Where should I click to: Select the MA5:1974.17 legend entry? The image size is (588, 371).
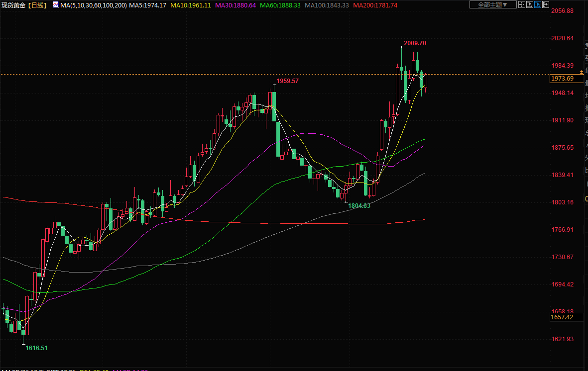click(x=148, y=5)
